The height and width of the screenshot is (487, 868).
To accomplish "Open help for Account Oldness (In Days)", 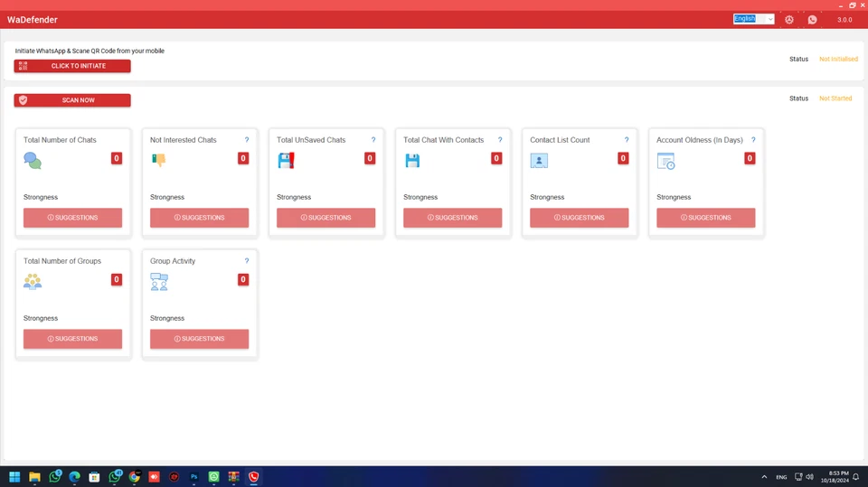I will (x=753, y=140).
